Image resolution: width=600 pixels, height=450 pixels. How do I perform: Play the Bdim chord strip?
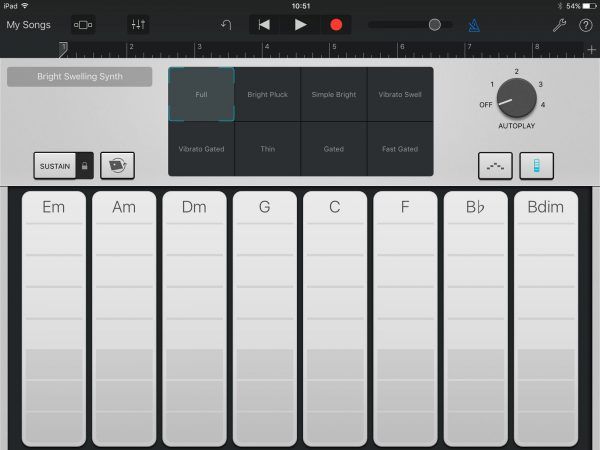click(x=546, y=318)
